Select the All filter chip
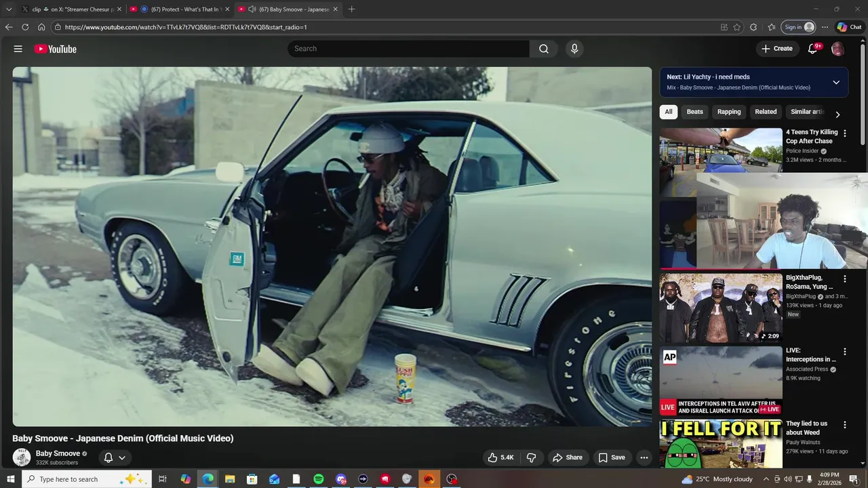Viewport: 868px width, 488px height. 669,112
